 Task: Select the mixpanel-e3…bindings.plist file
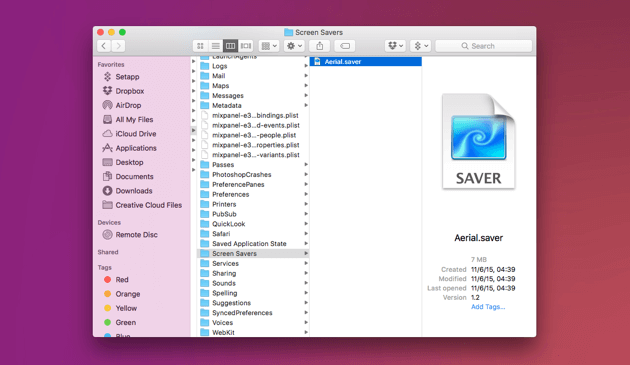[x=253, y=115]
